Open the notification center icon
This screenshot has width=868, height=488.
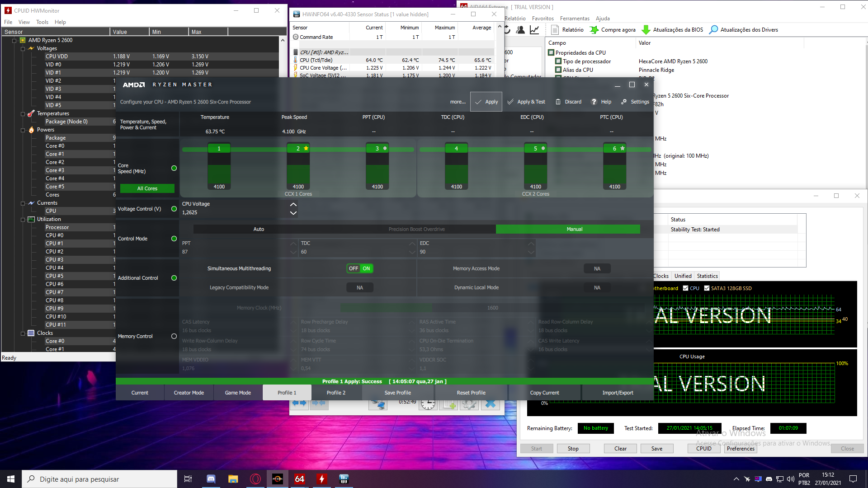coord(853,479)
